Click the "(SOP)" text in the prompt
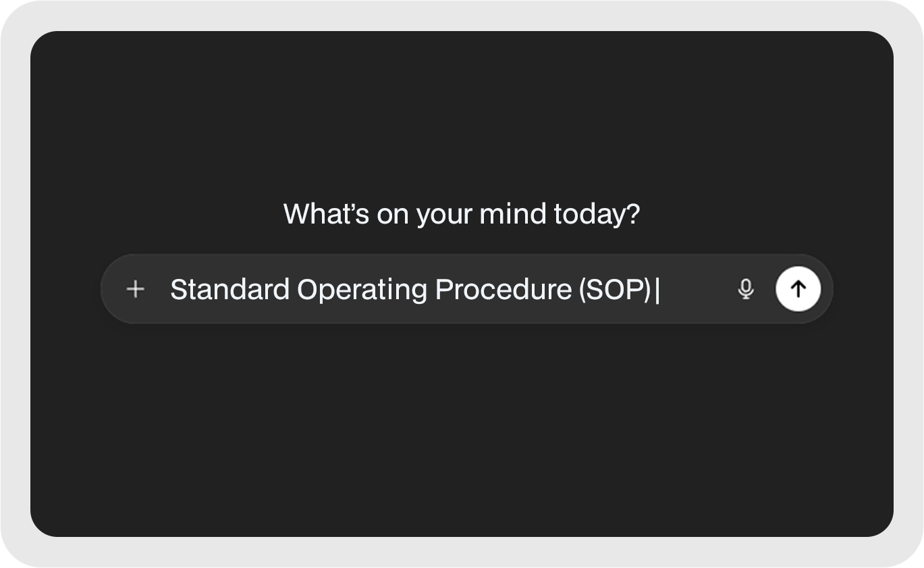Screen dimensions: 924x568 (615, 289)
